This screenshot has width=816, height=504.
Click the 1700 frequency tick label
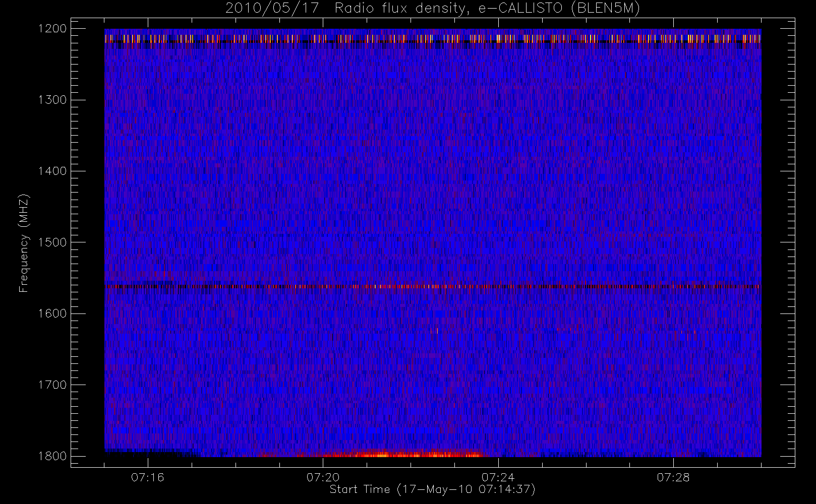tap(52, 385)
